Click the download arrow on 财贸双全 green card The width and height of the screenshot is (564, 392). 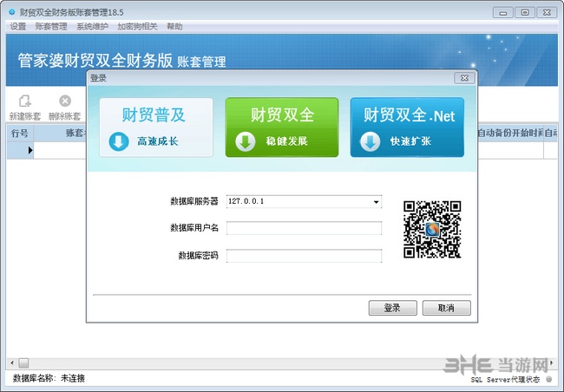click(246, 141)
